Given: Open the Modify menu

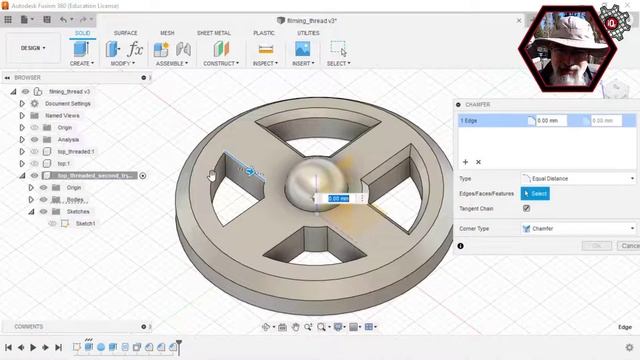Looking at the screenshot, I should tap(122, 63).
